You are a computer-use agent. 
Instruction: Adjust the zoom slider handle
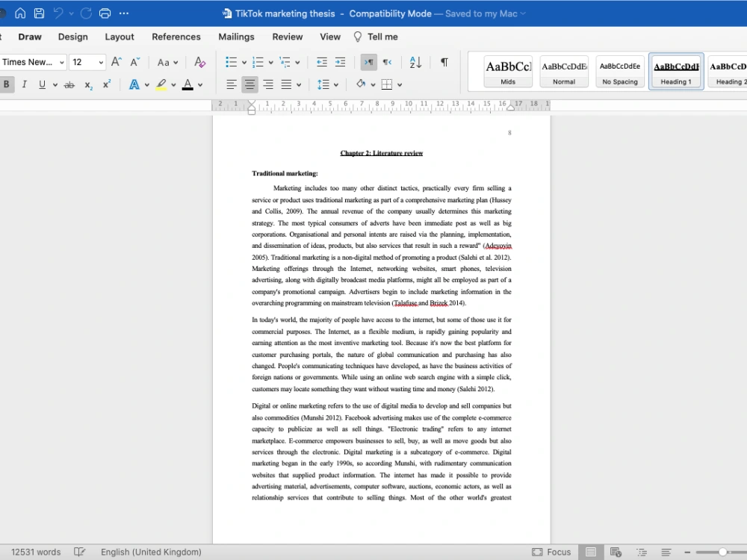point(722,552)
